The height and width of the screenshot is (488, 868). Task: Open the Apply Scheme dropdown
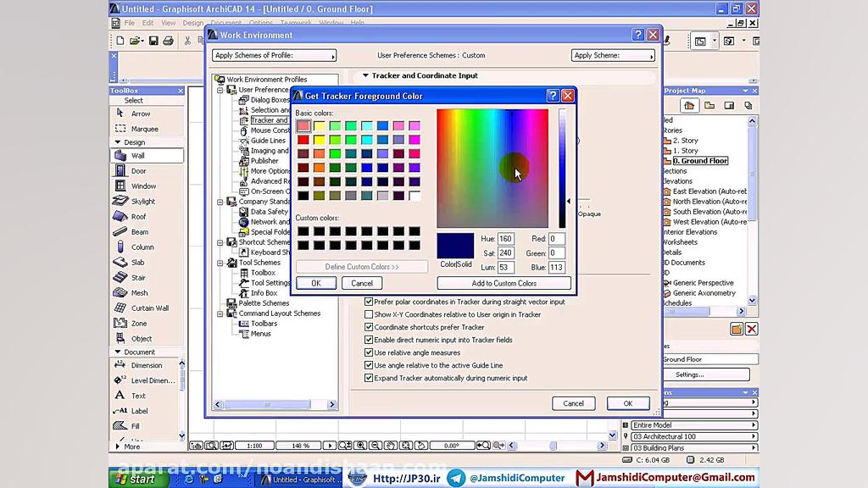pos(613,55)
